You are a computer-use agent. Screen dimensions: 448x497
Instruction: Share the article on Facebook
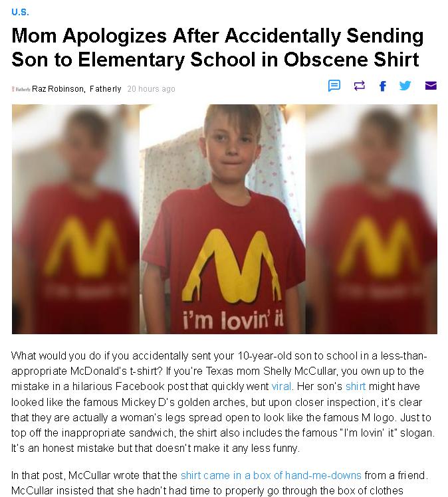383,86
